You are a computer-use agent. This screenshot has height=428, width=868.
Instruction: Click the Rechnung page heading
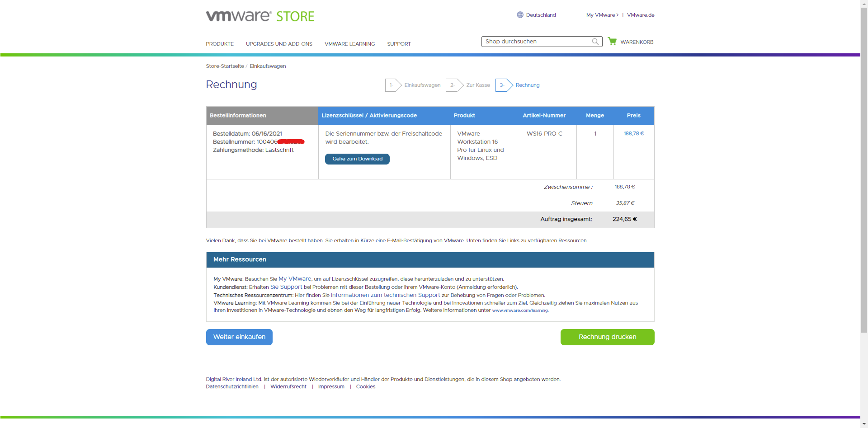point(231,85)
